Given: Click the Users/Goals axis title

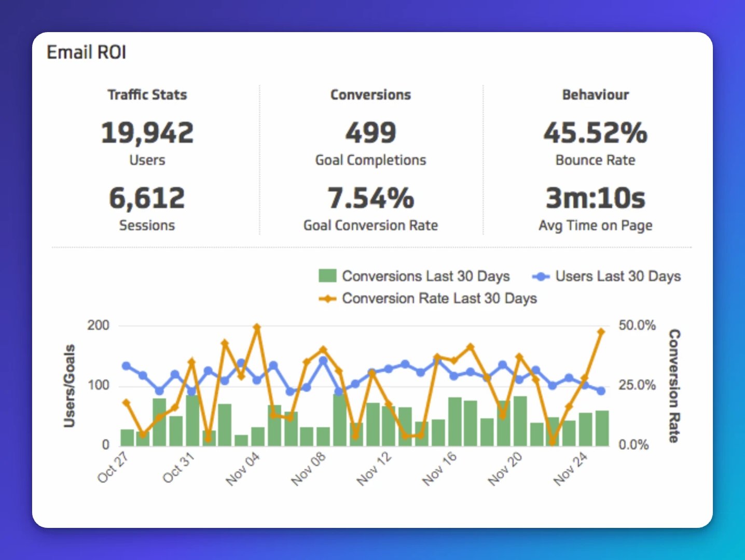Looking at the screenshot, I should click(x=69, y=386).
